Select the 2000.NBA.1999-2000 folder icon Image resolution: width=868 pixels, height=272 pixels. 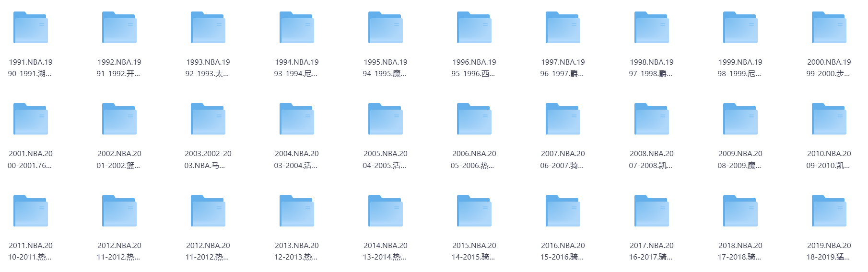[x=829, y=28]
